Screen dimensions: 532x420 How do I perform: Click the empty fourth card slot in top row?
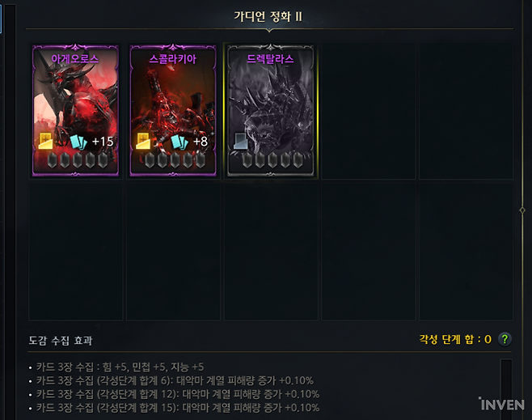(x=369, y=111)
